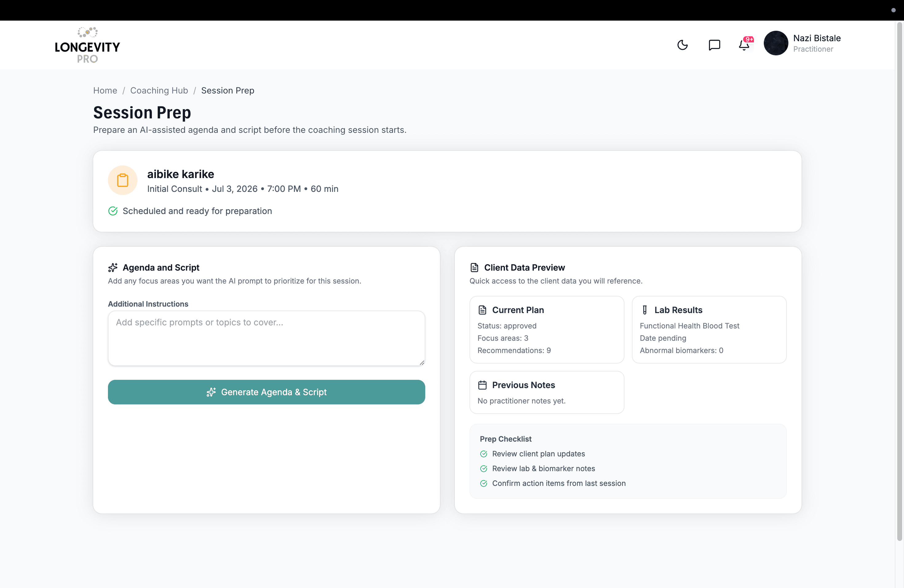Click No practitioner notes yet text

point(521,401)
